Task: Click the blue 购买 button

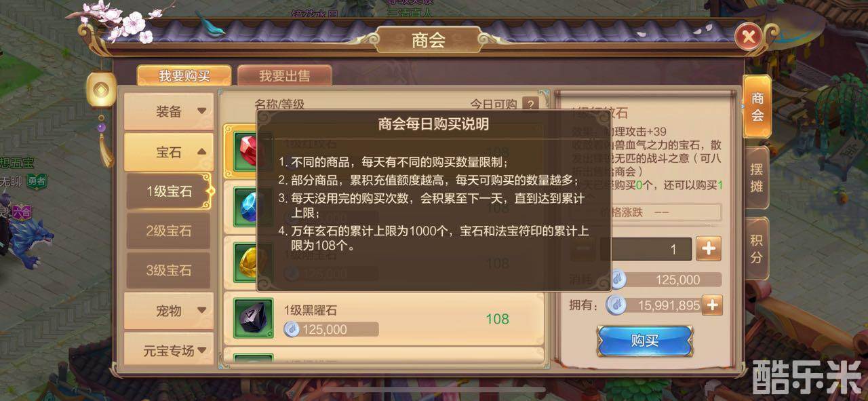Action: click(644, 341)
